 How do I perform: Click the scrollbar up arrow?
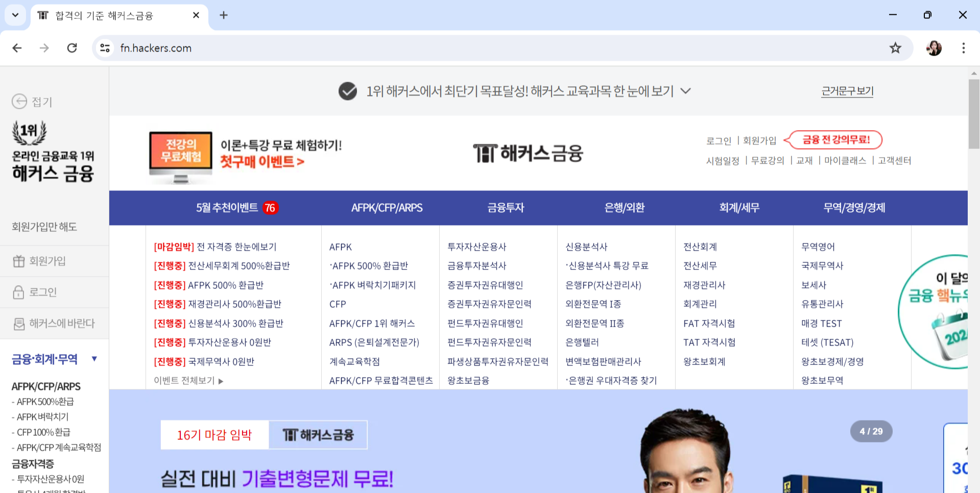click(974, 73)
